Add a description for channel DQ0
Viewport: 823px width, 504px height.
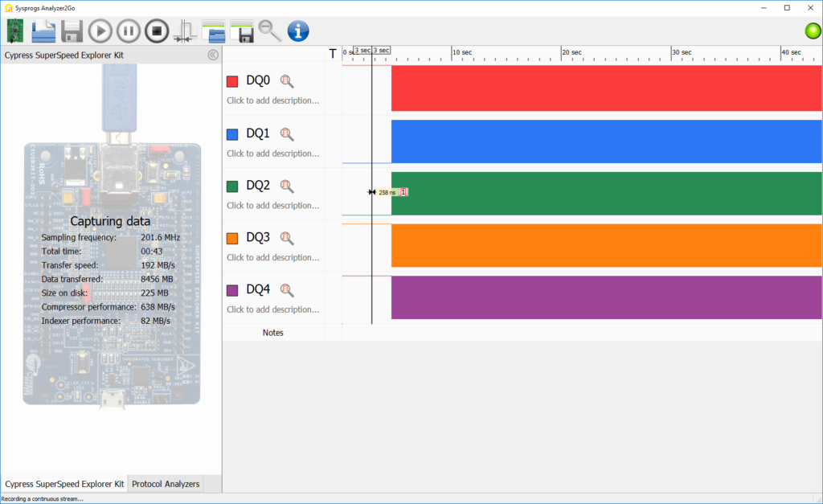pyautogui.click(x=273, y=101)
